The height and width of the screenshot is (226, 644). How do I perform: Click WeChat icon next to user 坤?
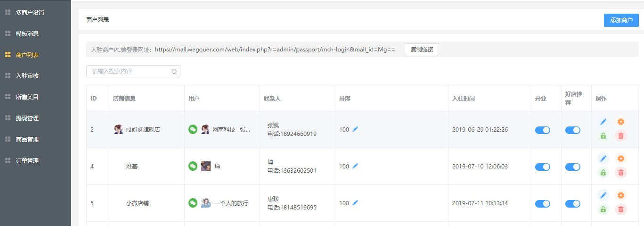click(193, 166)
